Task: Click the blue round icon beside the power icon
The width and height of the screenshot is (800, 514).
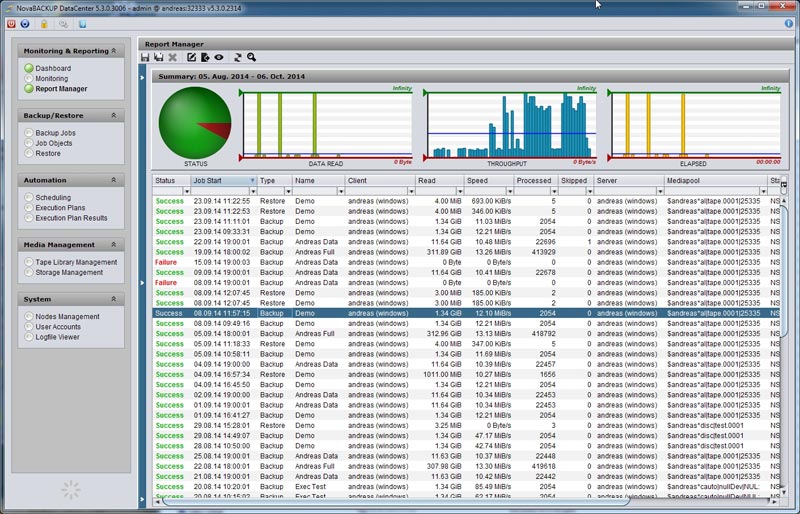Action: [x=24, y=24]
